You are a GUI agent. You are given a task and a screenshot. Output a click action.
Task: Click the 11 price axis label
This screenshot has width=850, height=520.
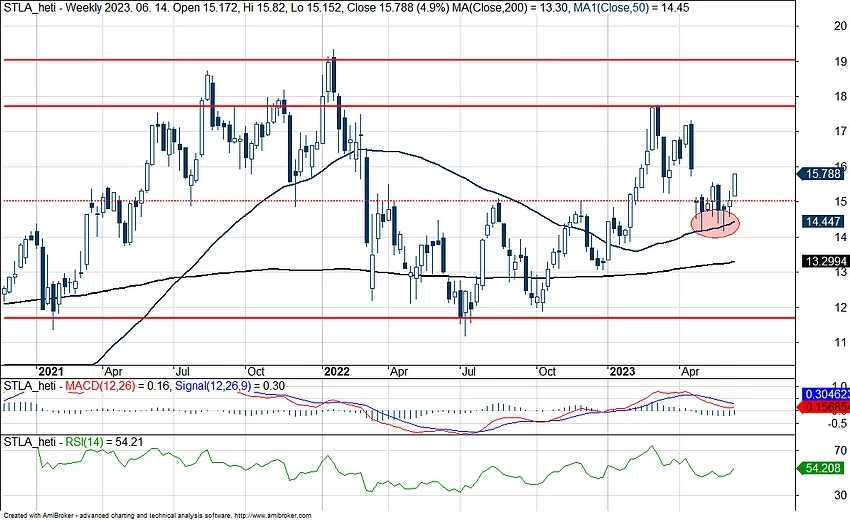(x=840, y=342)
